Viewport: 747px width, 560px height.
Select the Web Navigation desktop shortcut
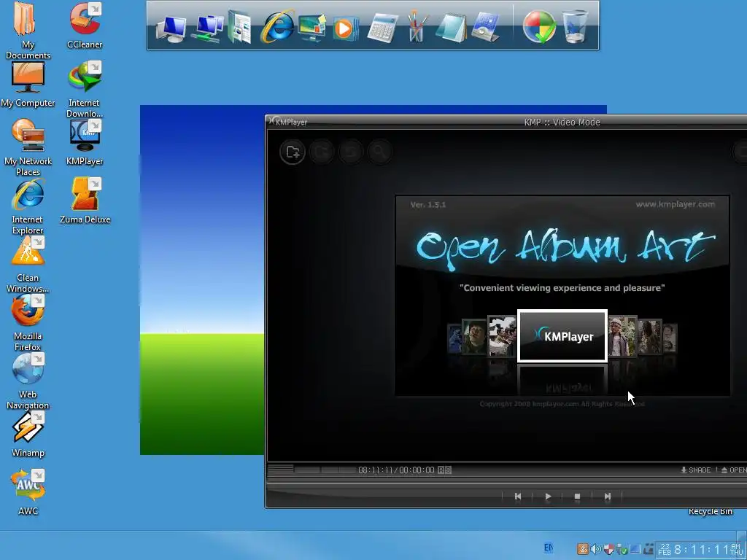pyautogui.click(x=28, y=381)
